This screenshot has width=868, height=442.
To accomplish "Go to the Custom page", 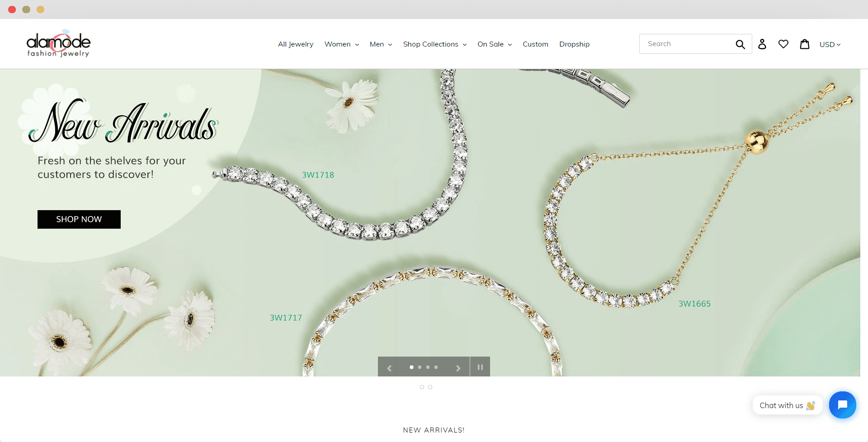I will click(535, 44).
